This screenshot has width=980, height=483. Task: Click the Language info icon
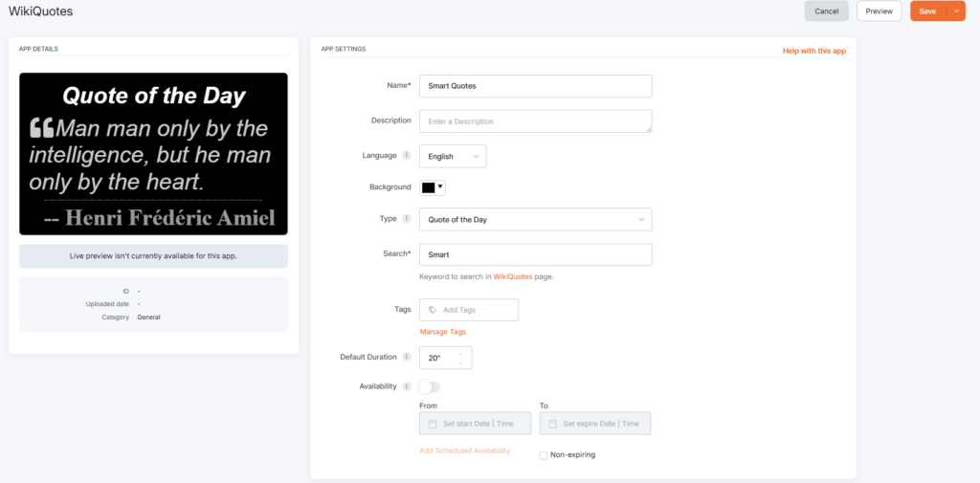[x=406, y=156]
